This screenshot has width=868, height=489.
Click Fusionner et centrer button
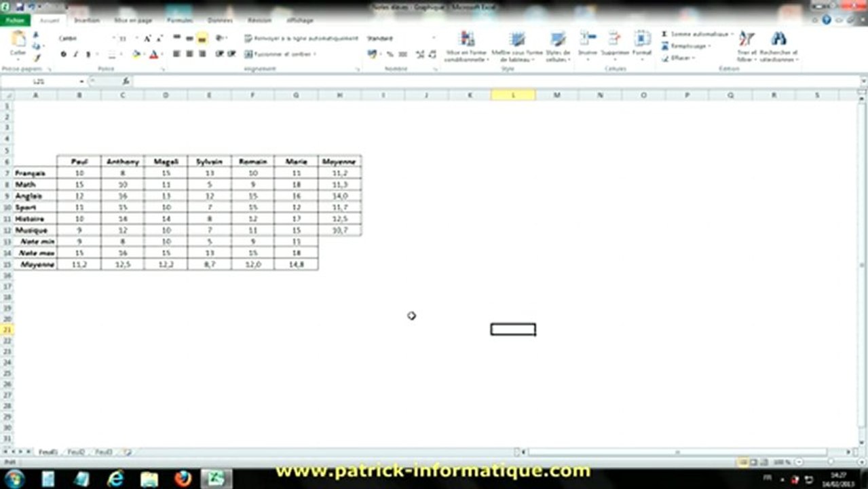coord(280,54)
